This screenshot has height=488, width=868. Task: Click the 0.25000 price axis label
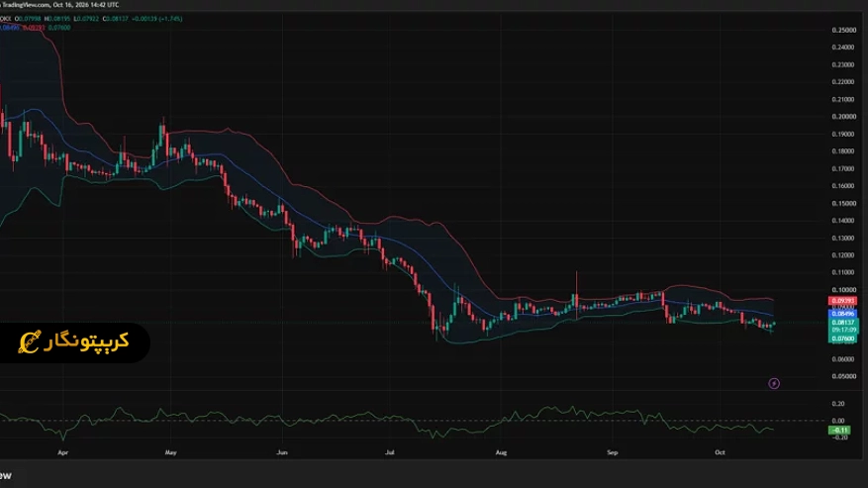pos(843,30)
